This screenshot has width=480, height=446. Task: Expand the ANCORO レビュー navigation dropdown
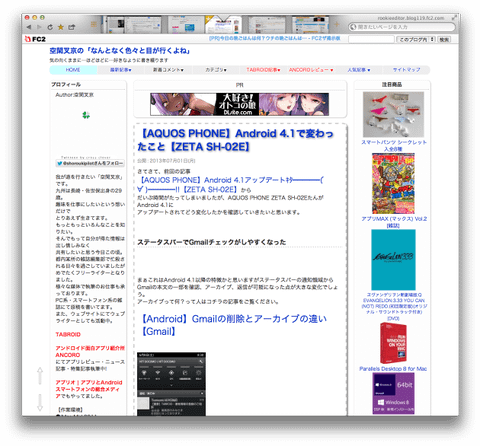[311, 70]
